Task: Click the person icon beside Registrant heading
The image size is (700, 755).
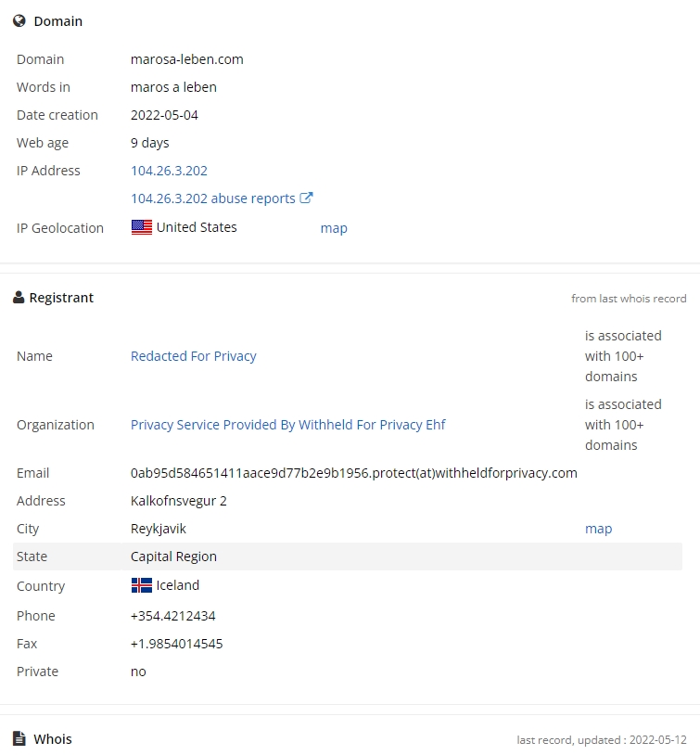Action: point(19,297)
